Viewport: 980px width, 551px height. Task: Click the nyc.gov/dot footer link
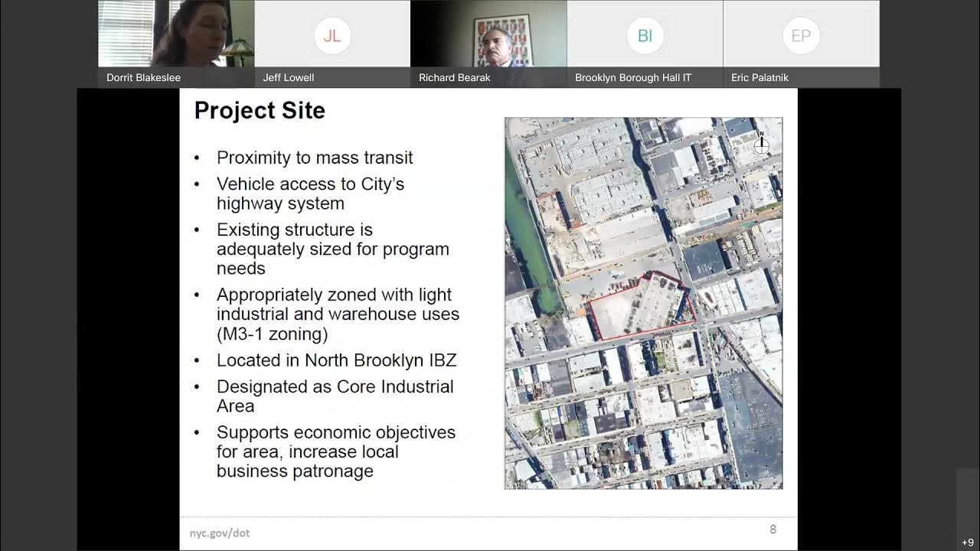tap(220, 533)
